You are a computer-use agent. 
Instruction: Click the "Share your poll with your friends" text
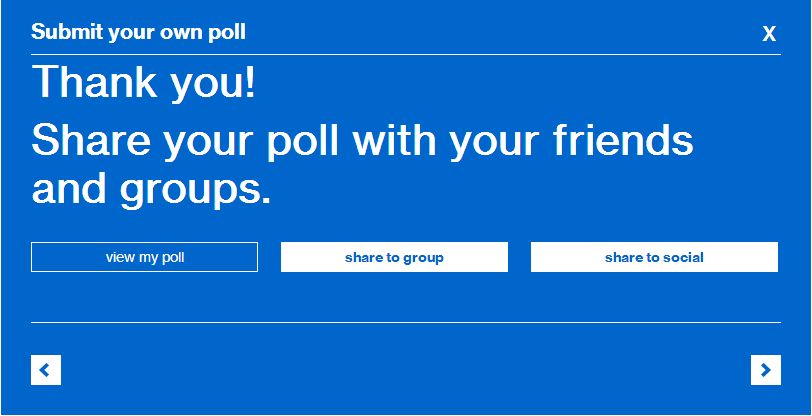tap(362, 140)
